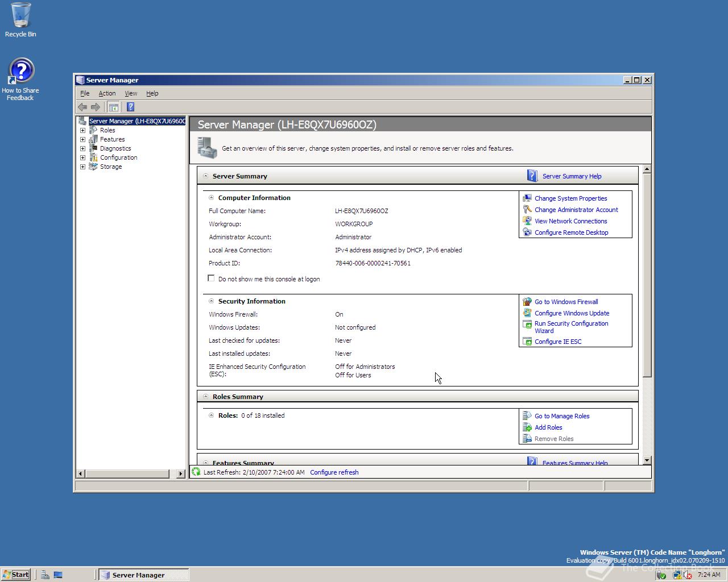Click the View Network Connections icon

[x=527, y=221]
